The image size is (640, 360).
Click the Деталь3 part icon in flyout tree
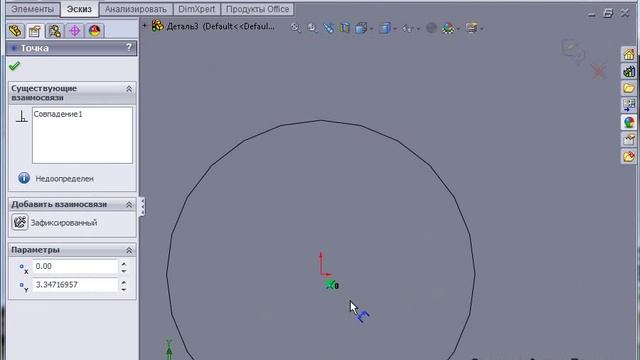coord(158,26)
